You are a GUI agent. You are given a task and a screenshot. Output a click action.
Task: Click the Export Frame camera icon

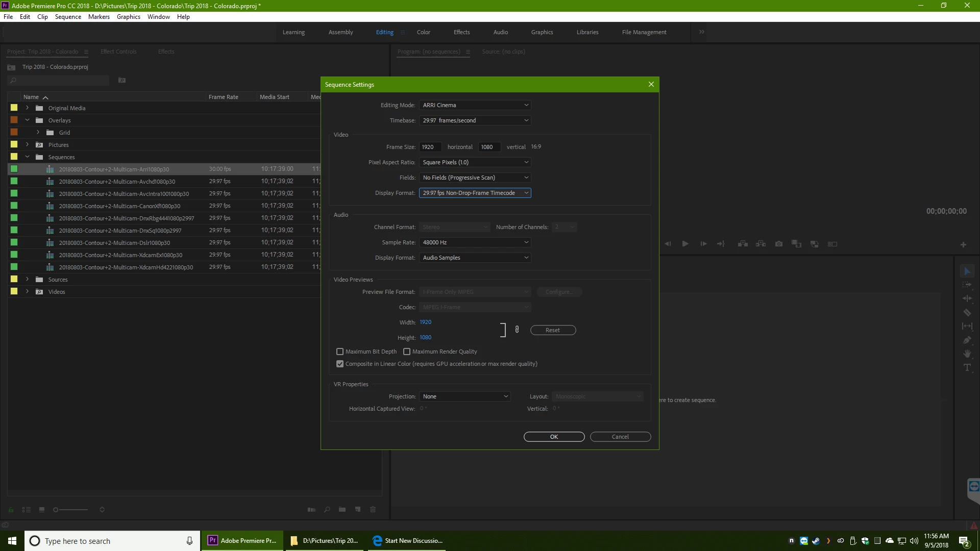point(778,244)
